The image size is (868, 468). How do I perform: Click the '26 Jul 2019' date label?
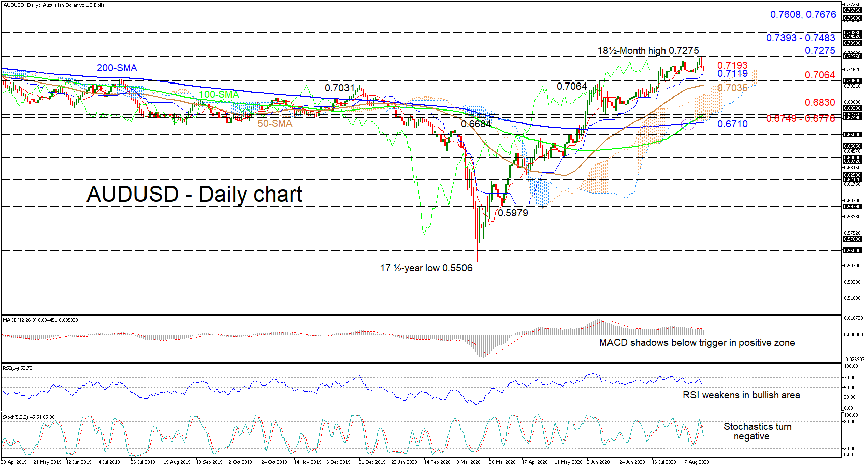click(x=143, y=462)
